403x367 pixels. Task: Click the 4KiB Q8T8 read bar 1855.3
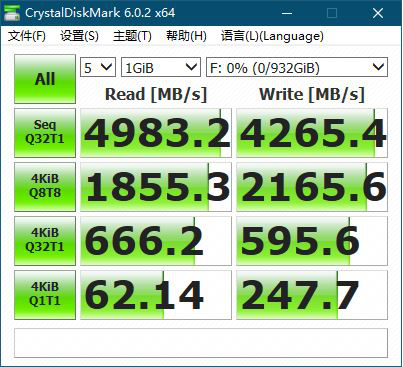156,187
